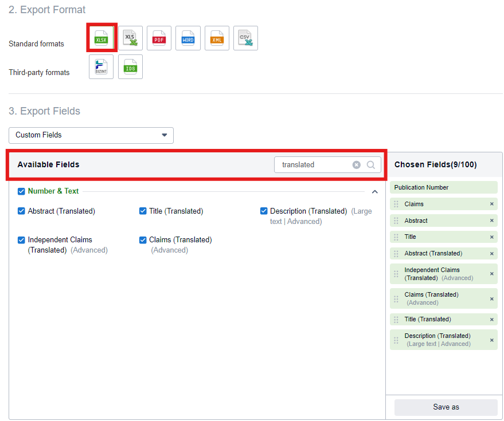Select the XML export format icon

217,38
